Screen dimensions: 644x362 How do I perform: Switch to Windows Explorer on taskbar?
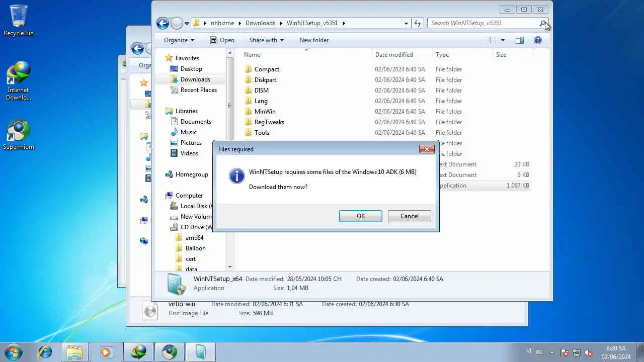[75, 352]
